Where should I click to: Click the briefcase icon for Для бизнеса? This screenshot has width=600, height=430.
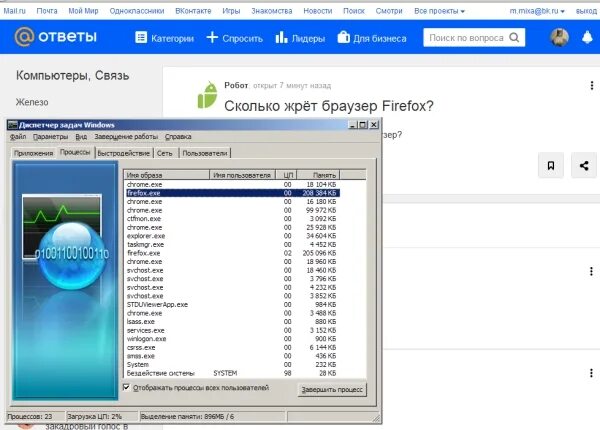coord(344,37)
